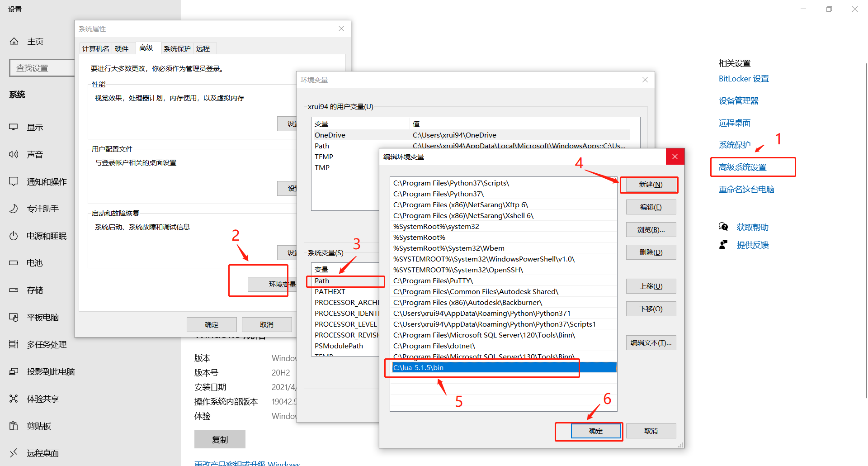868x466 pixels.
Task: Switch to the 远程 tab
Action: click(203, 48)
